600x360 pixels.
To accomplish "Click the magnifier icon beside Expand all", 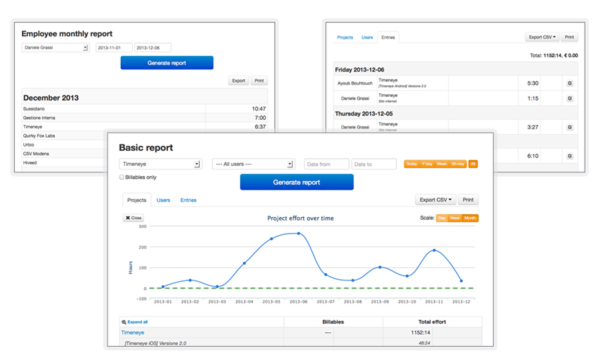I will (124, 322).
